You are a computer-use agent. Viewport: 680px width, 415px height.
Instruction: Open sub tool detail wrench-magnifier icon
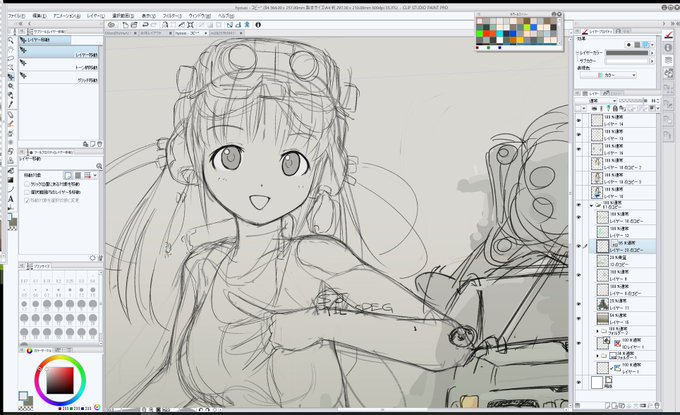99,166
